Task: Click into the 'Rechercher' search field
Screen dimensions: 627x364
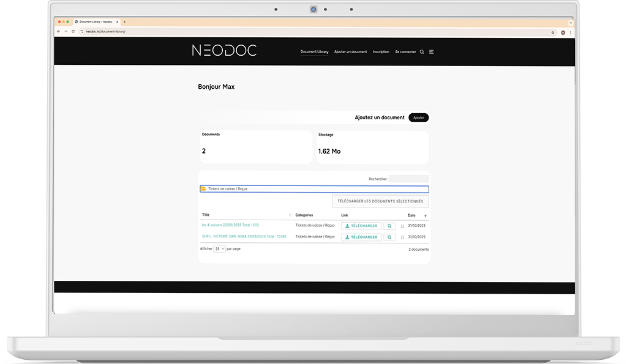Action: pyautogui.click(x=408, y=179)
